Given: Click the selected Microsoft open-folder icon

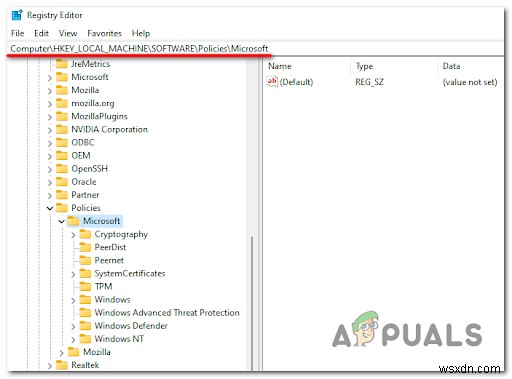Looking at the screenshot, I should [73, 221].
